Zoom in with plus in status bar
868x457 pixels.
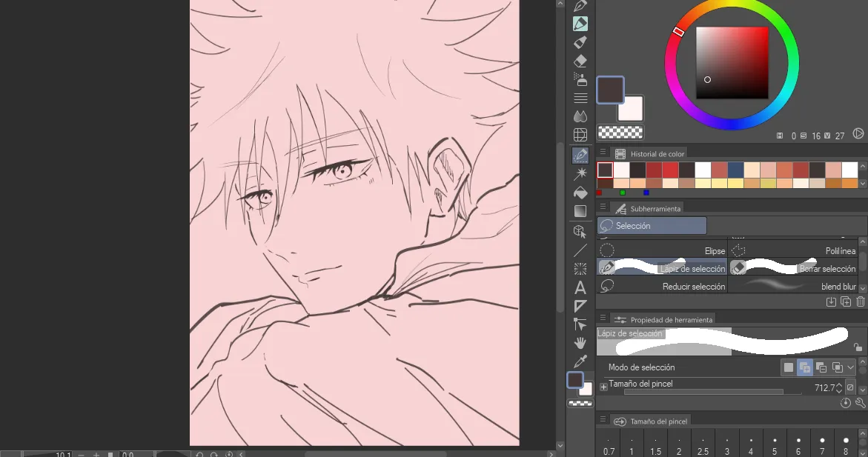96,454
